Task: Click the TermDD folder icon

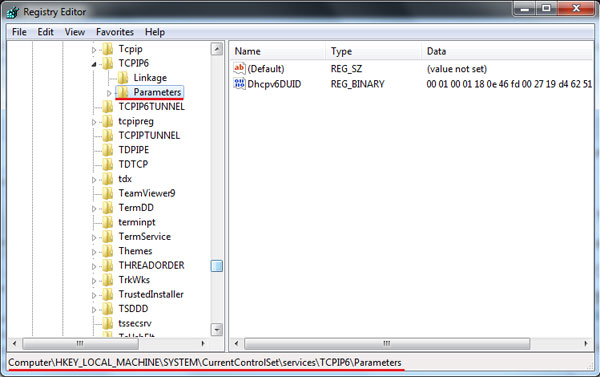Action: tap(108, 208)
